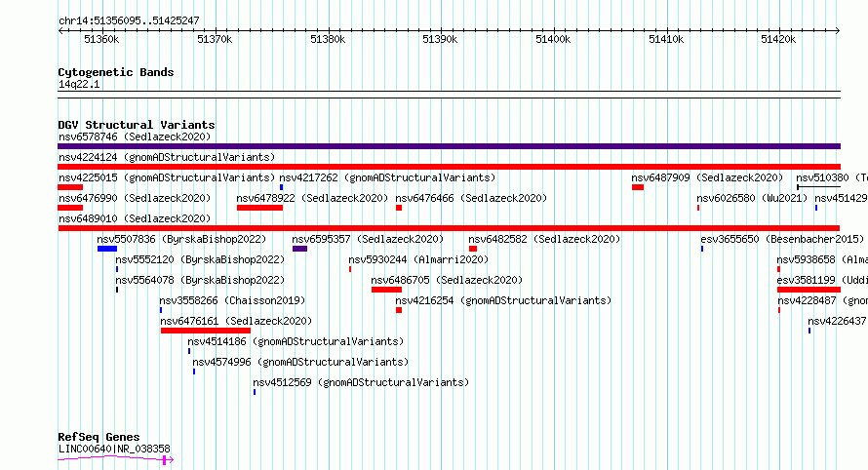Click the 51420k ruler position
The width and height of the screenshot is (868, 470).
pyautogui.click(x=778, y=39)
